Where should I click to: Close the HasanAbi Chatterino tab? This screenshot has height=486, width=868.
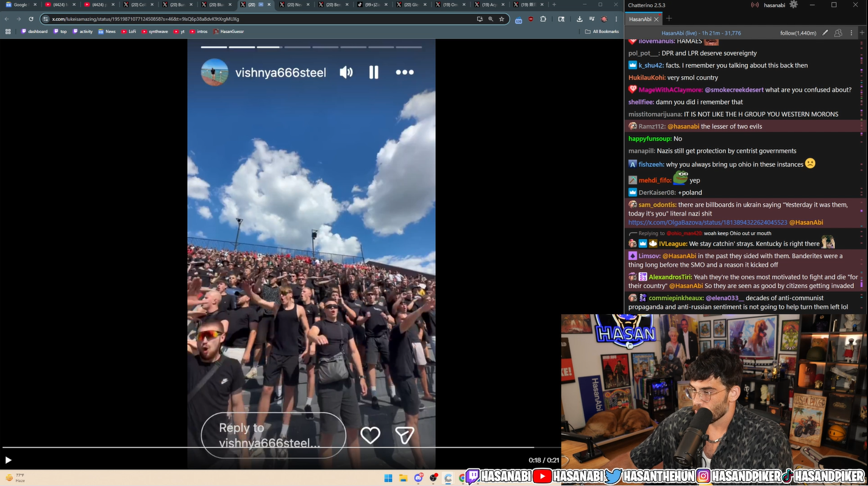pos(656,19)
